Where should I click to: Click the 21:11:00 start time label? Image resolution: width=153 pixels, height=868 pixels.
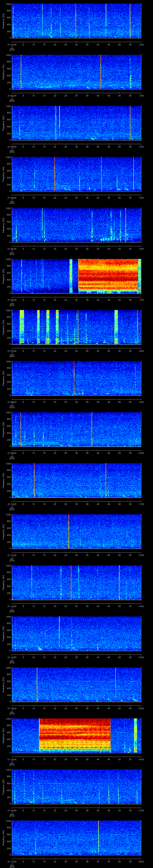pos(12,555)
